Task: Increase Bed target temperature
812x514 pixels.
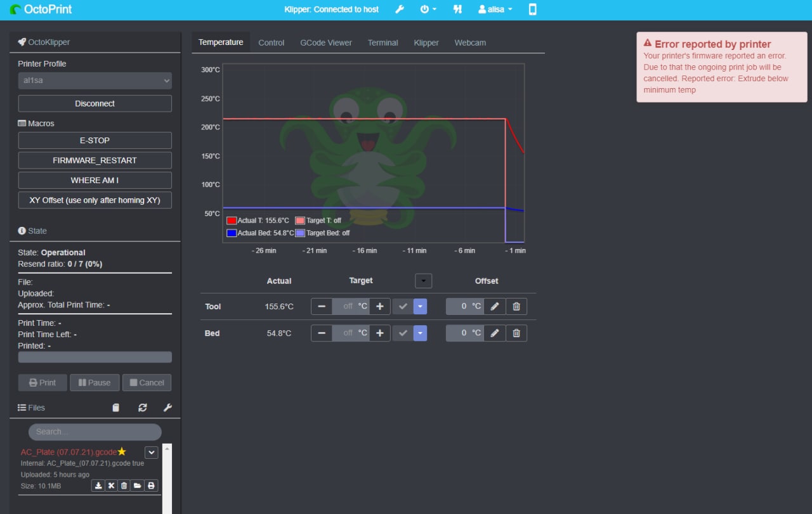Action: tap(380, 333)
